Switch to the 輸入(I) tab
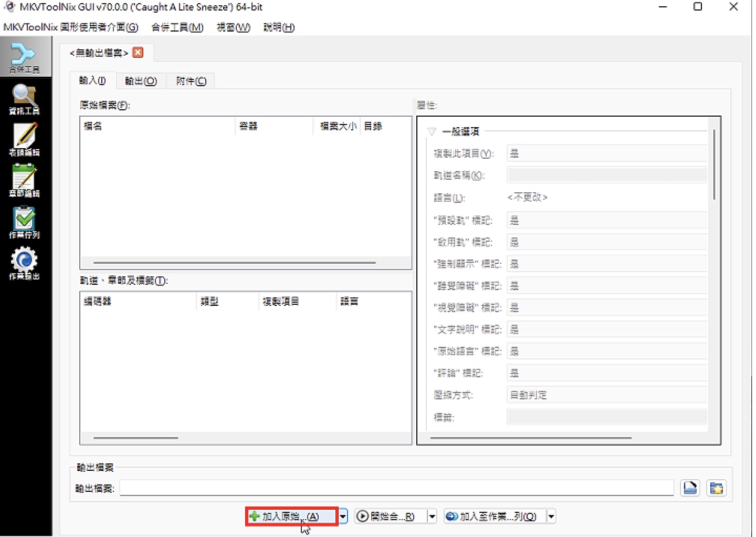Viewport: 756px width, 537px height. (92, 80)
